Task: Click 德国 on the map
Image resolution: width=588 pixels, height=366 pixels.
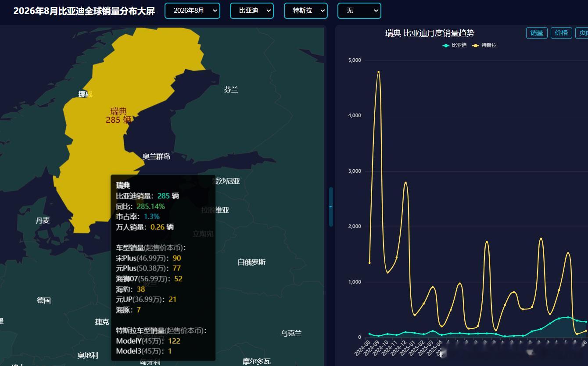Action: click(x=44, y=300)
